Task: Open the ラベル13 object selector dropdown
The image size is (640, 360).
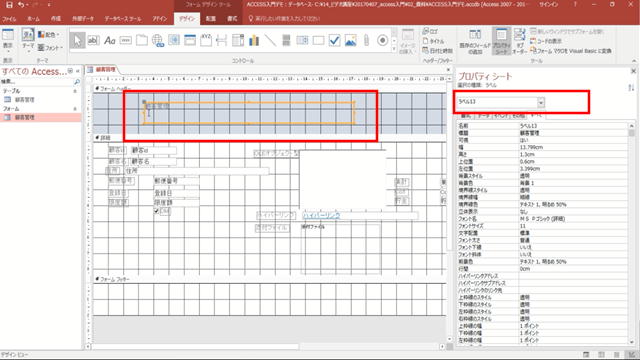Action: [x=541, y=102]
